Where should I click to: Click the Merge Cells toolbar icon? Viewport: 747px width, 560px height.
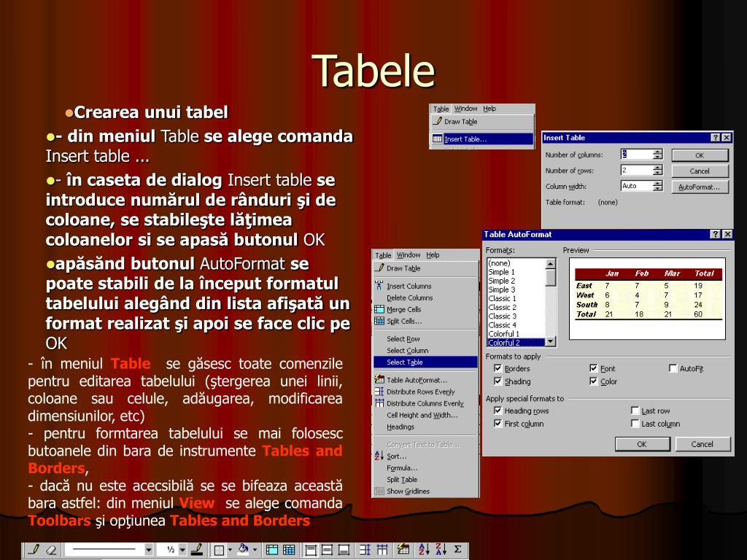click(272, 550)
